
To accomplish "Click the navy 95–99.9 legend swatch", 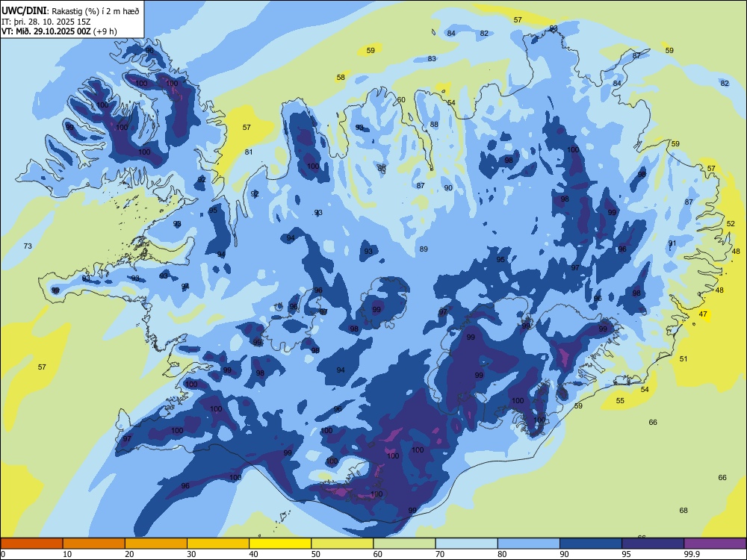I will click(x=653, y=544).
